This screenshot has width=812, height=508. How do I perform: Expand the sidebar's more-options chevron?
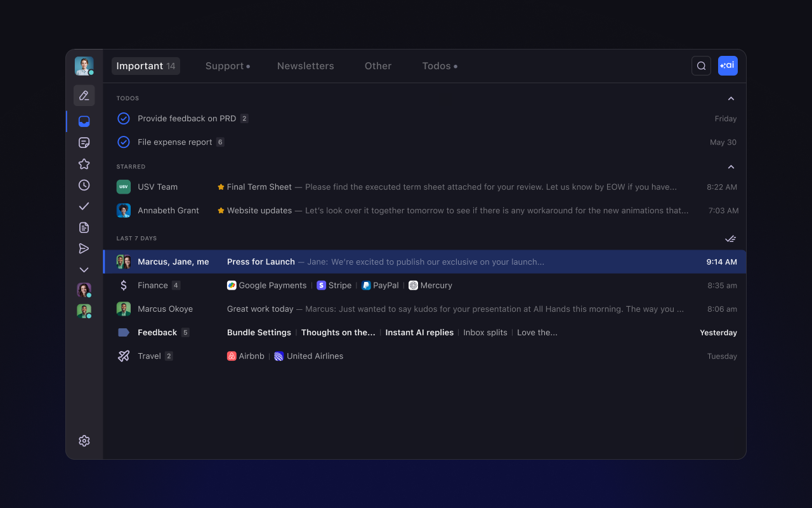pos(84,269)
